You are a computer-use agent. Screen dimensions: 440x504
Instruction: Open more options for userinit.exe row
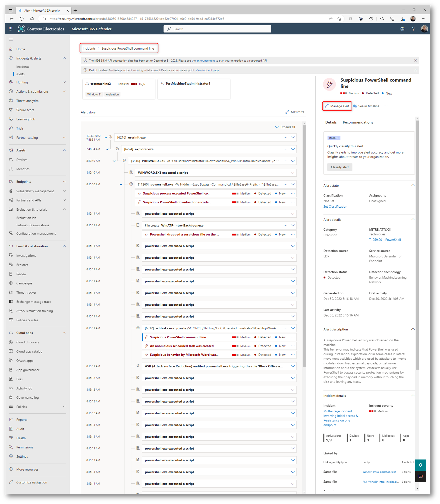(285, 137)
